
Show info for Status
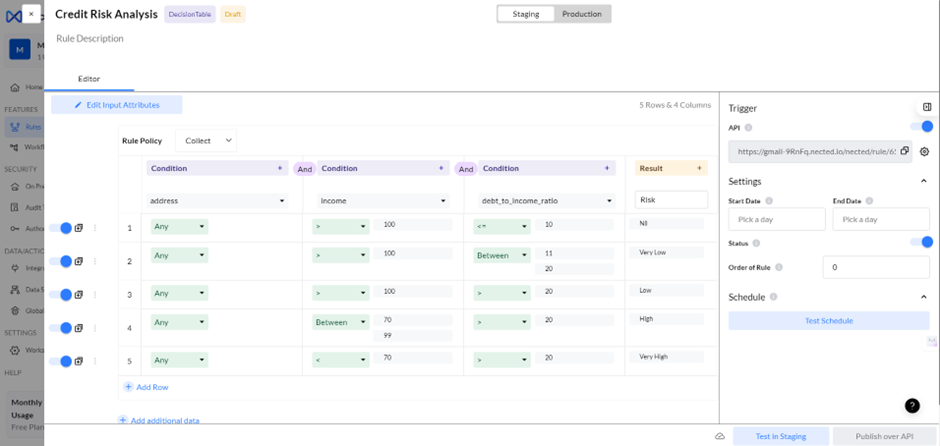pyautogui.click(x=756, y=243)
